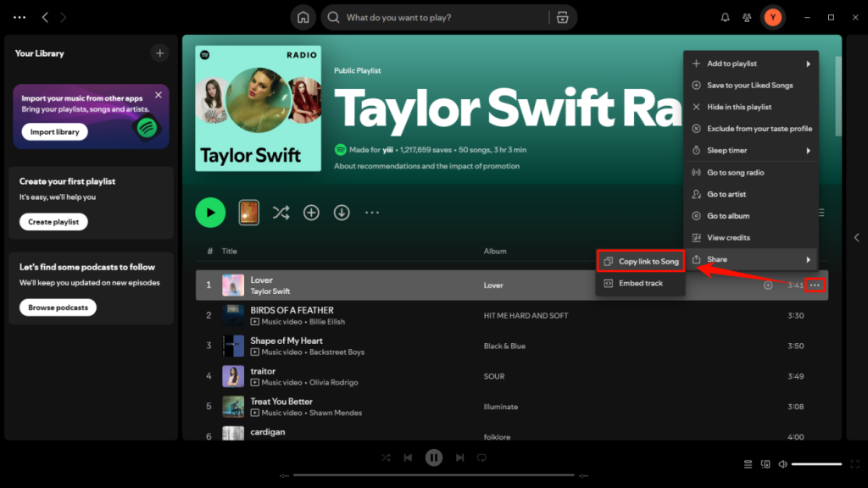Expand the Share submenu
Viewport: 868px width, 488px height.
point(751,259)
